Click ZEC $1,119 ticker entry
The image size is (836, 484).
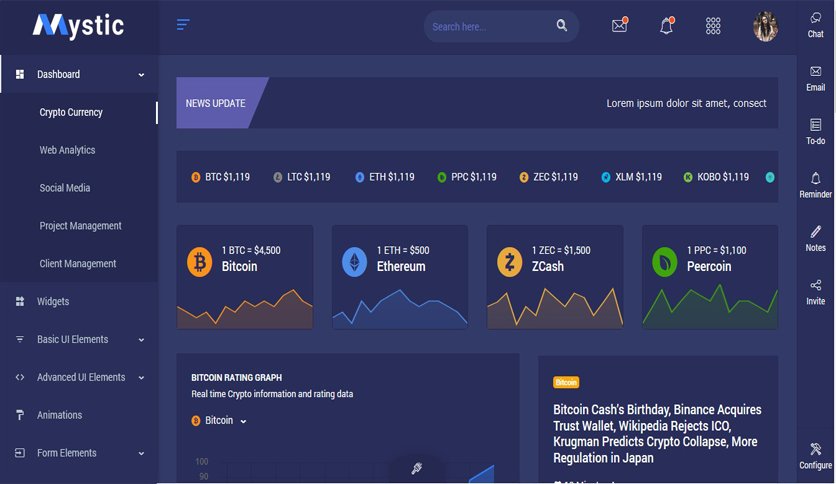pos(549,177)
